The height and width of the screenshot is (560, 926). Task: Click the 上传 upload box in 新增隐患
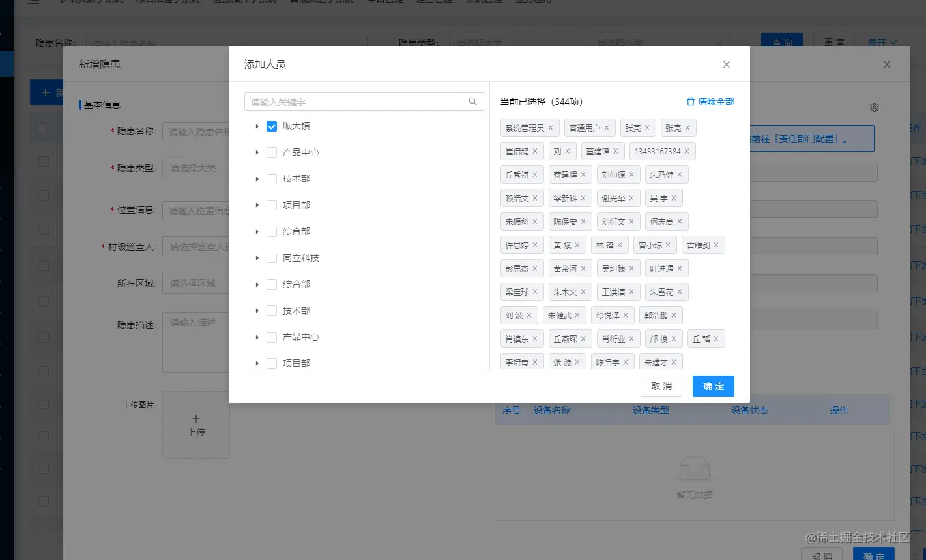[x=196, y=425]
